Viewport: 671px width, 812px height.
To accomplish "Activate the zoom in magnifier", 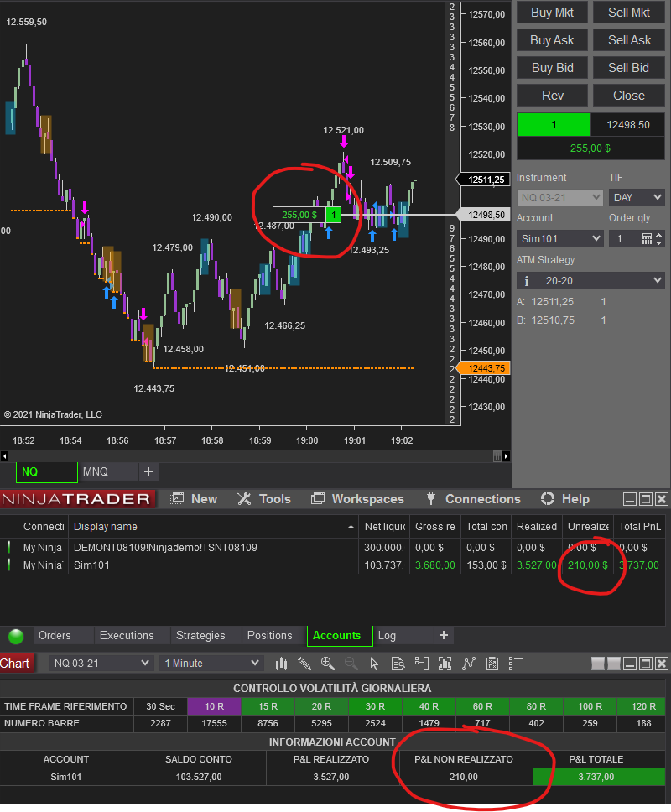I will click(x=328, y=664).
